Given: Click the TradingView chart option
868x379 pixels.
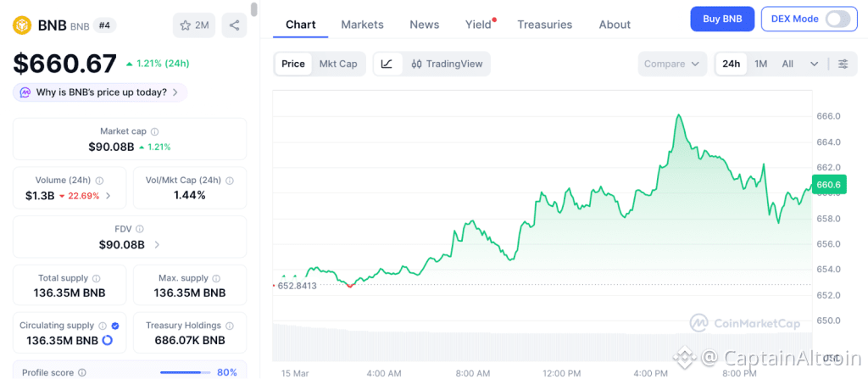Looking at the screenshot, I should tap(447, 64).
